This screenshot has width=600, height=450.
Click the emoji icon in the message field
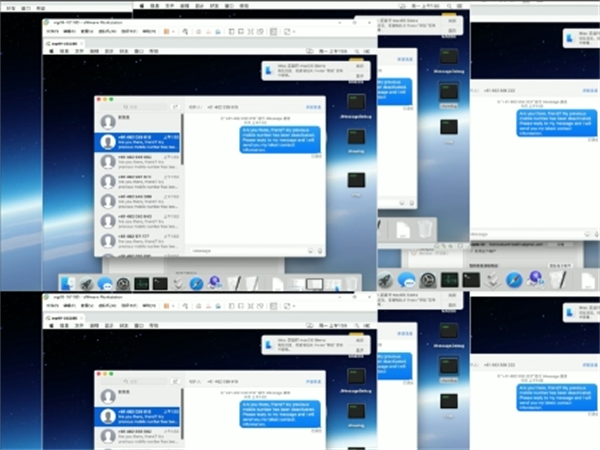click(x=312, y=250)
